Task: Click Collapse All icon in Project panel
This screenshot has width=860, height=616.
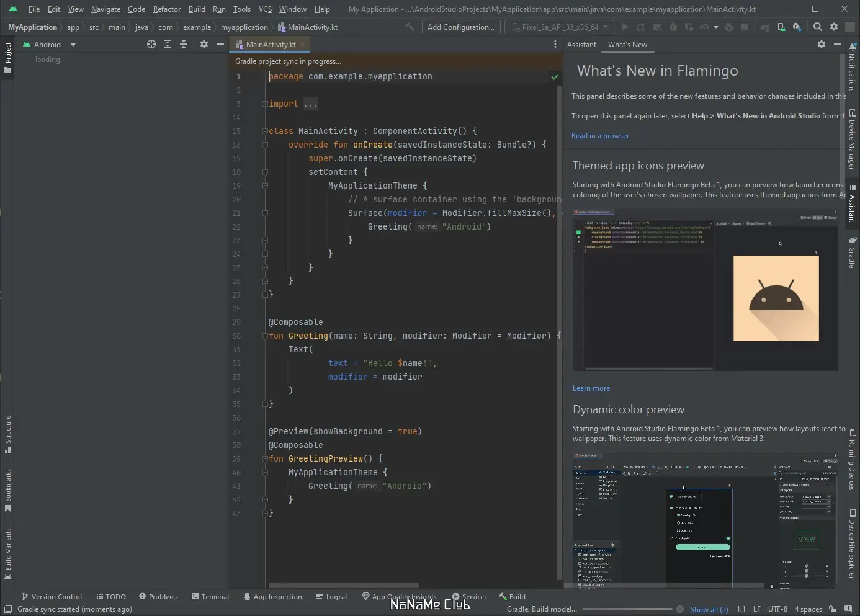Action: tap(184, 44)
